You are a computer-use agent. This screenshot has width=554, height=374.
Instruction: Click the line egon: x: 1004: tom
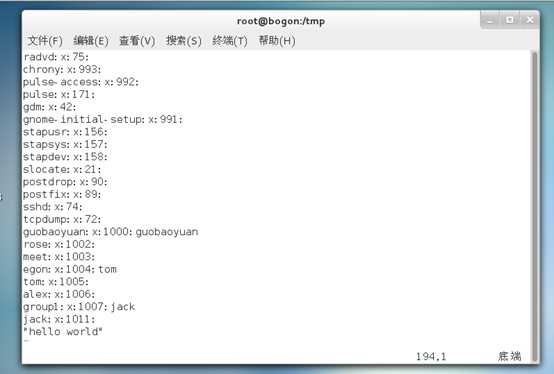pos(70,269)
